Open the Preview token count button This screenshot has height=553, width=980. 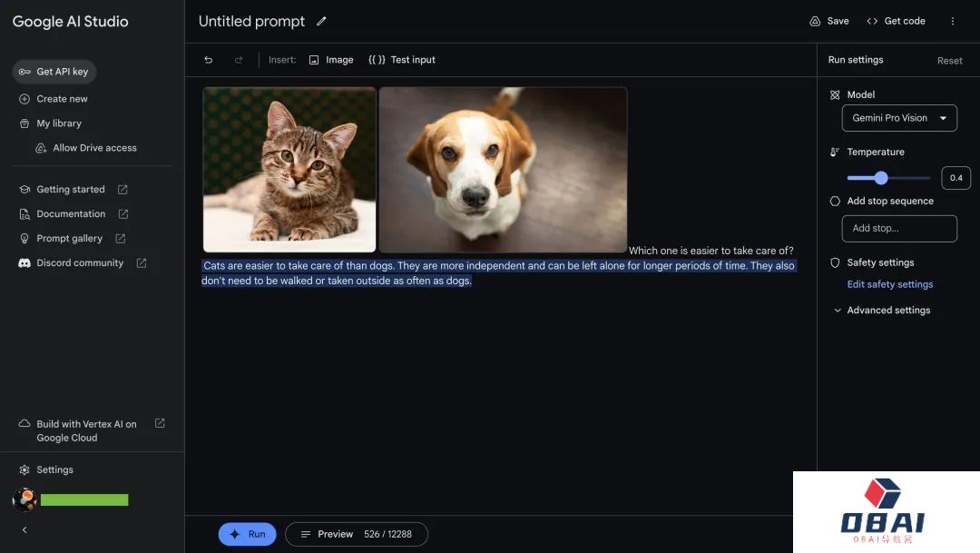(x=356, y=534)
